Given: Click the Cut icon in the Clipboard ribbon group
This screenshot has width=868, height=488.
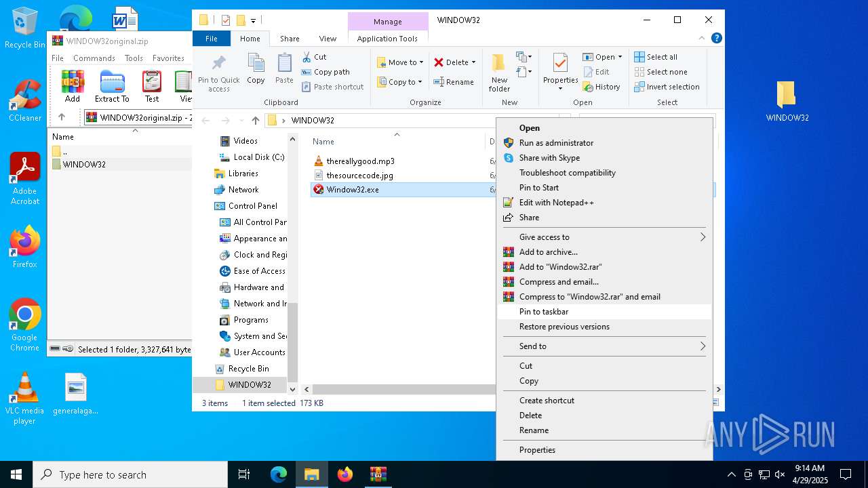Looking at the screenshot, I should pos(307,57).
